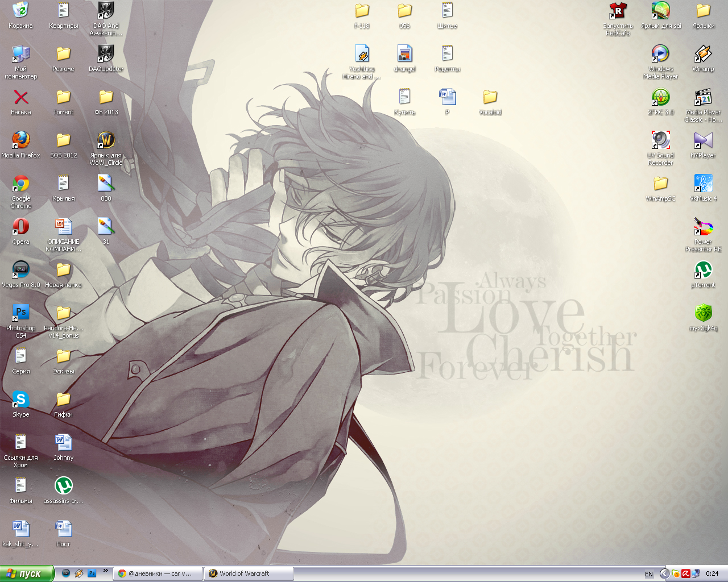Click the Opera browser icon
728x582 pixels.
click(21, 227)
